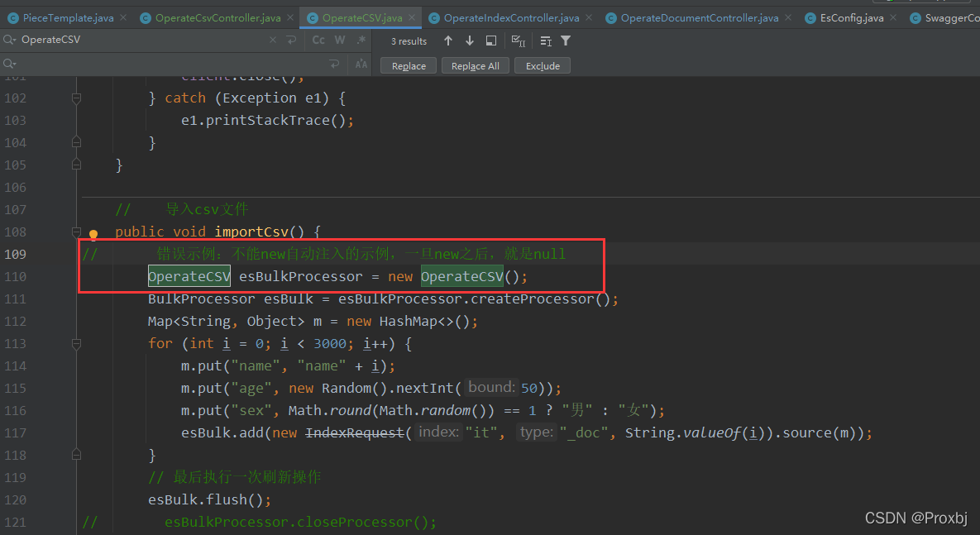Go to previous occurrence arrow
The width and height of the screenshot is (980, 535).
coord(448,41)
